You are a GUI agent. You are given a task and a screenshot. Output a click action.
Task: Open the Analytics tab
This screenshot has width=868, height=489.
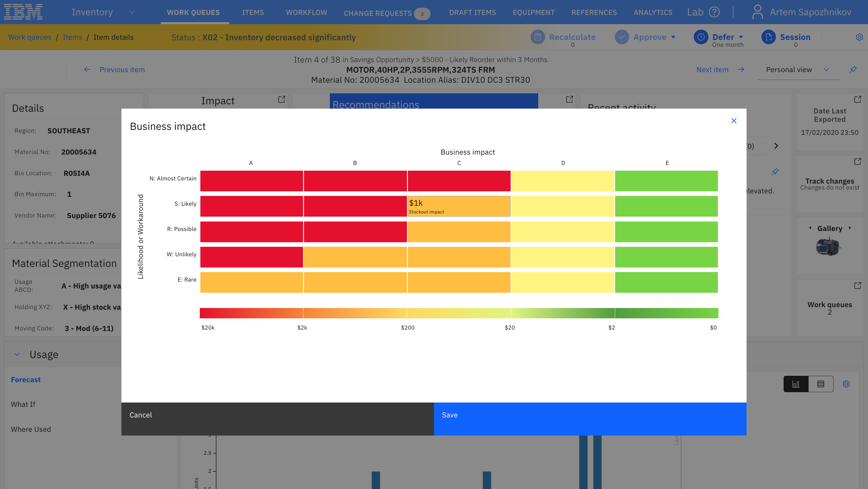(653, 12)
